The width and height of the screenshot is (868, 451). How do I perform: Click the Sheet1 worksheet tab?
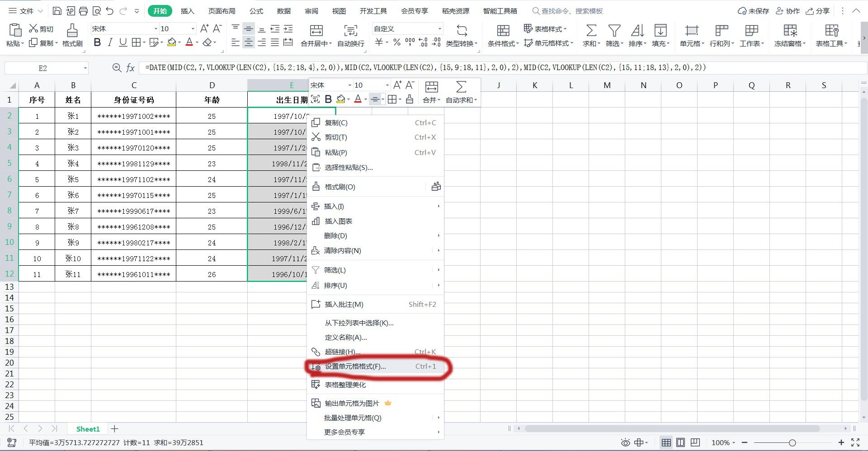click(x=88, y=429)
